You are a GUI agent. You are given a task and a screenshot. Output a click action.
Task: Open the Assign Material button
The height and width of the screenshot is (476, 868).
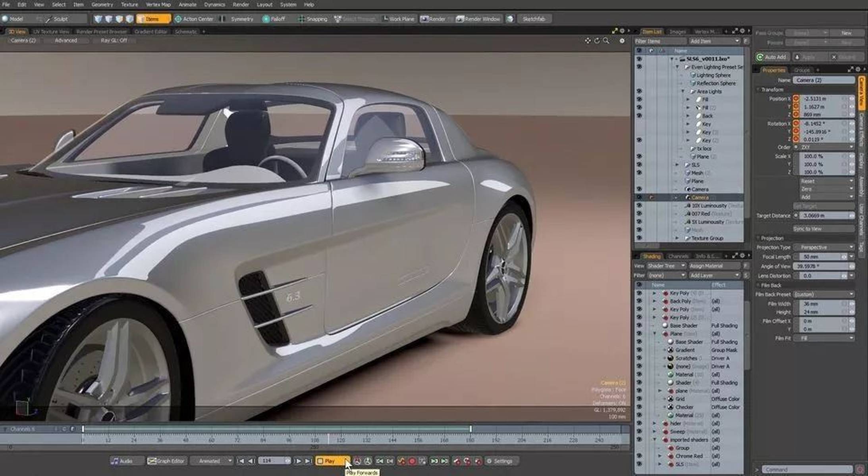pos(714,266)
